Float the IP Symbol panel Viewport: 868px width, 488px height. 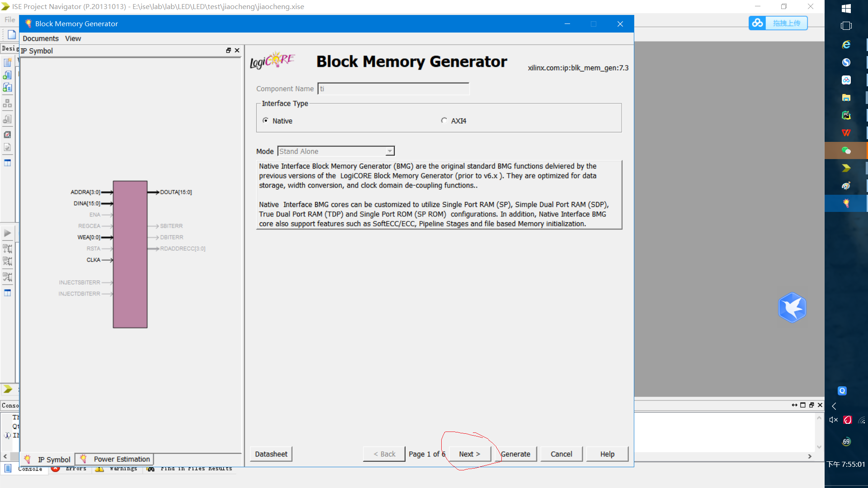[x=228, y=51]
